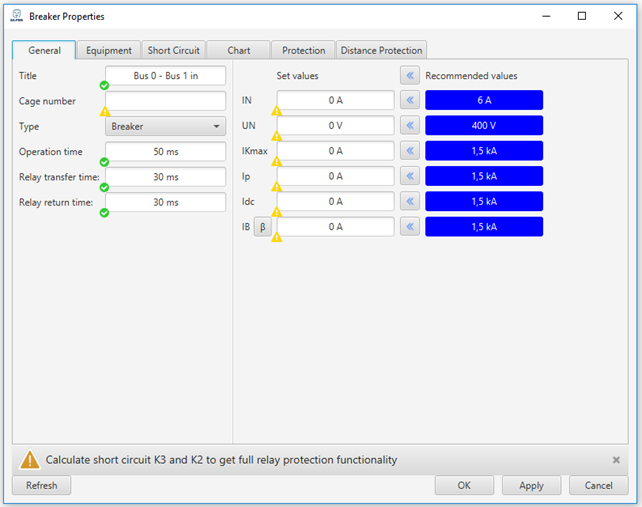Screen dimensions: 642x507
Task: Click warning icon under IKmax field
Action: point(277,161)
